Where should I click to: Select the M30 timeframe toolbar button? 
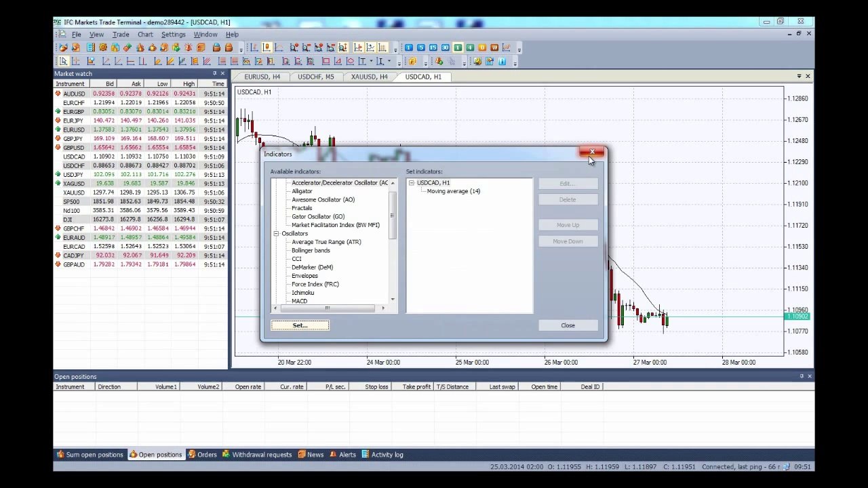point(445,47)
